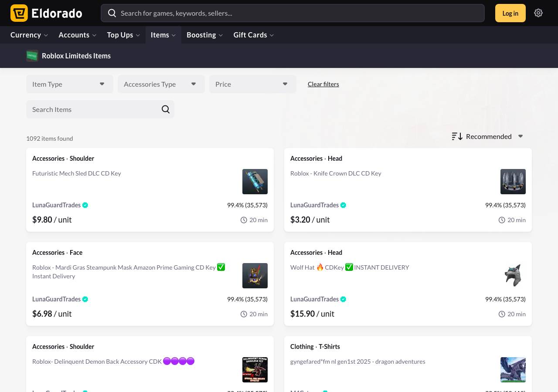Viewport: 558px width, 392px height.
Task: Open the Accounts menu
Action: click(78, 35)
